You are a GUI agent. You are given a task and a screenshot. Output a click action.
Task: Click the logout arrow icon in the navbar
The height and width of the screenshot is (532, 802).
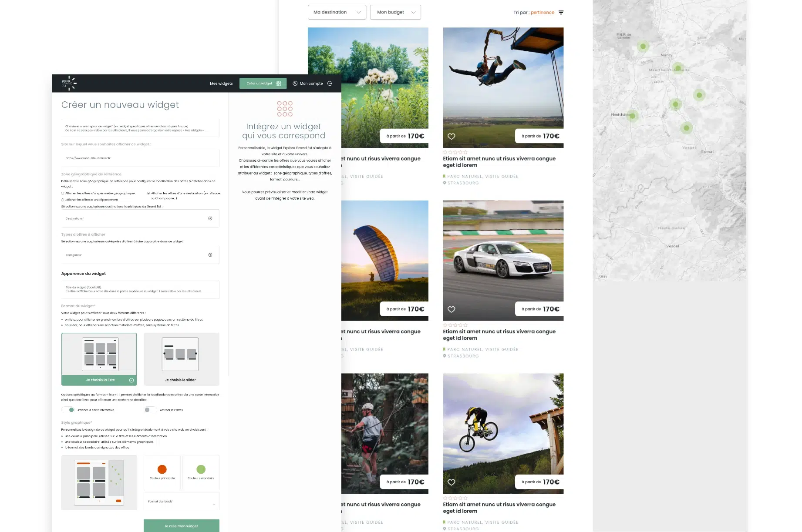tap(330, 83)
